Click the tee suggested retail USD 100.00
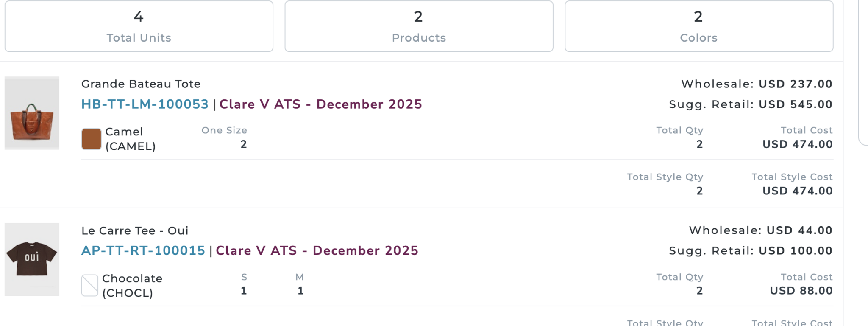The height and width of the screenshot is (326, 868). click(x=795, y=251)
